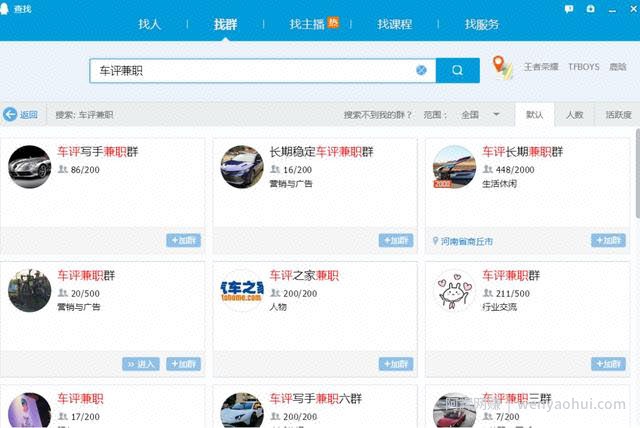Click hot keyword 王者荣耀

click(541, 67)
